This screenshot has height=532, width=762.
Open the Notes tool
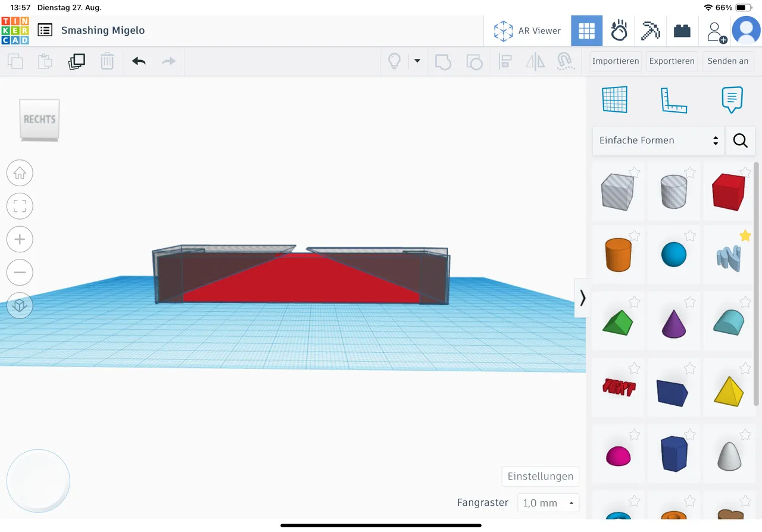(732, 99)
